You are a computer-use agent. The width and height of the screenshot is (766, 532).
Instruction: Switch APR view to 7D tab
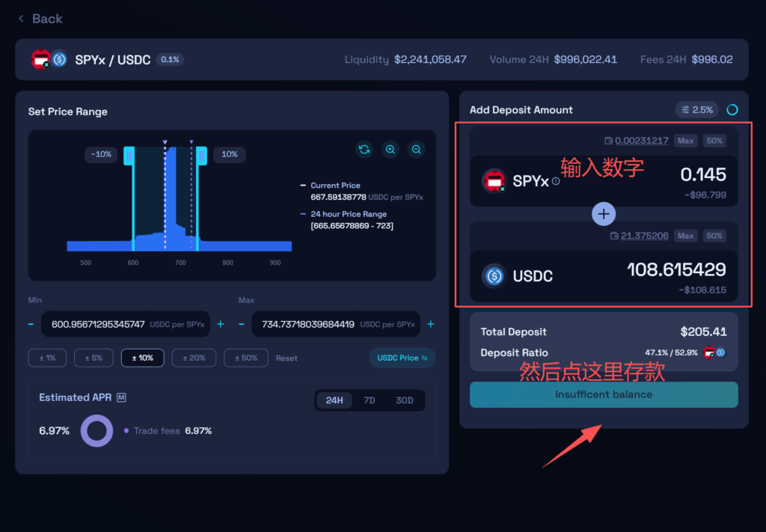pos(370,400)
